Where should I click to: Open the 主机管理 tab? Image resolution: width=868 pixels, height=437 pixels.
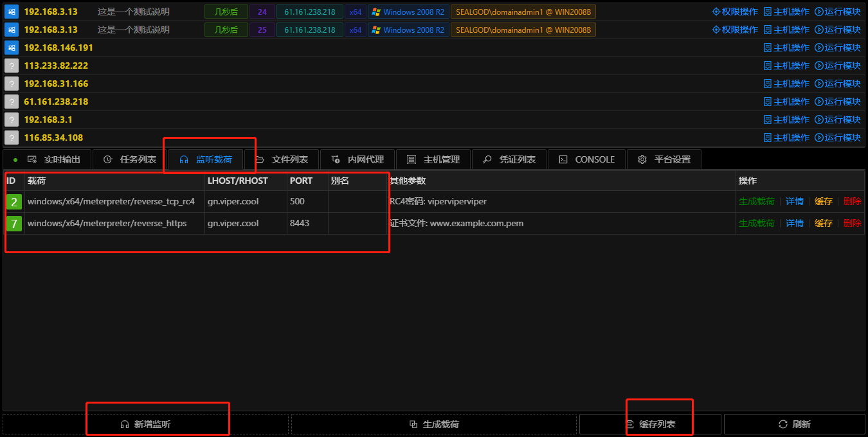point(433,159)
